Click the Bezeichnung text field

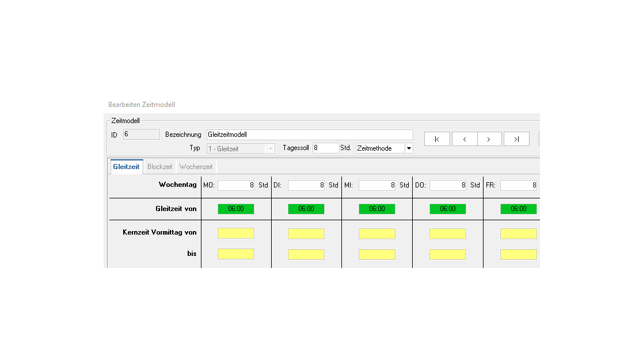click(310, 135)
